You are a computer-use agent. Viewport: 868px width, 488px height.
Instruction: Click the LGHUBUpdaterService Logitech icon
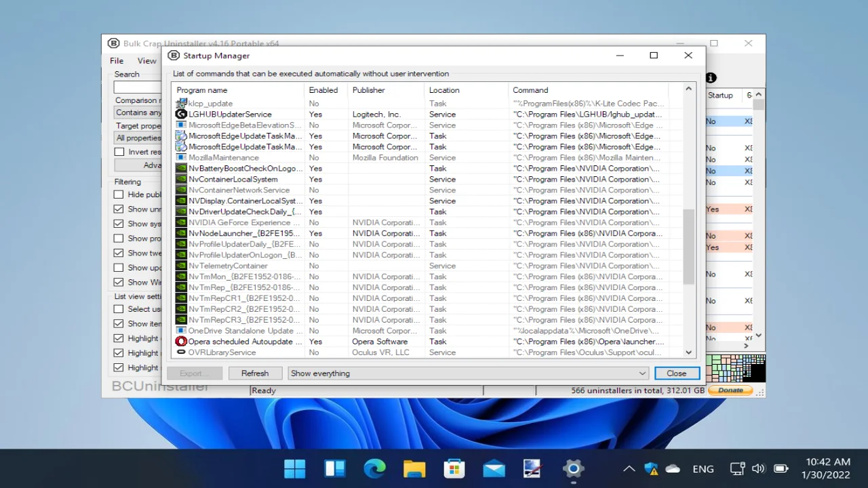point(181,114)
